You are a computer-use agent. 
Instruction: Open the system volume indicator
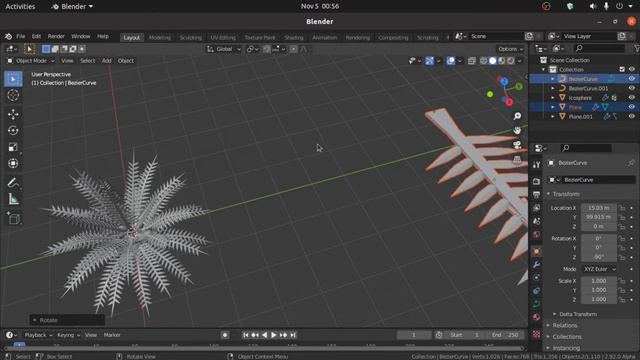pos(592,6)
